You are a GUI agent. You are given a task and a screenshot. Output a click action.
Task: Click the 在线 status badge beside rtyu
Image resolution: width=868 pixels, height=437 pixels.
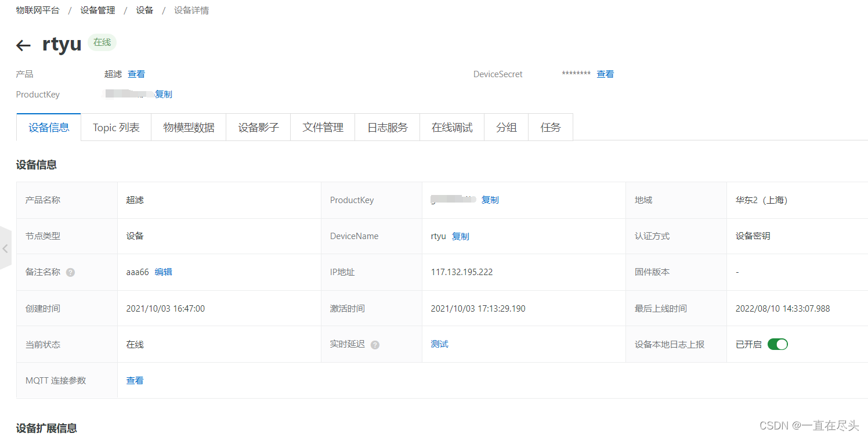click(x=102, y=42)
